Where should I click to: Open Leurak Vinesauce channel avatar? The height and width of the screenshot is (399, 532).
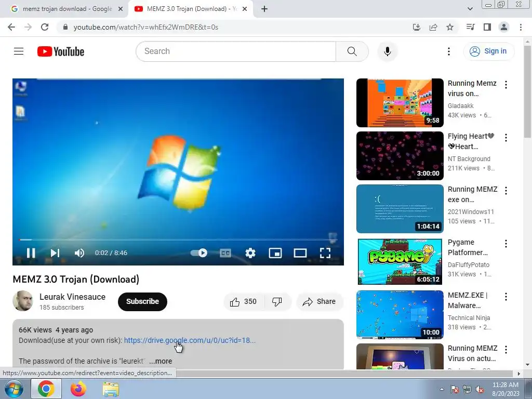click(x=23, y=301)
